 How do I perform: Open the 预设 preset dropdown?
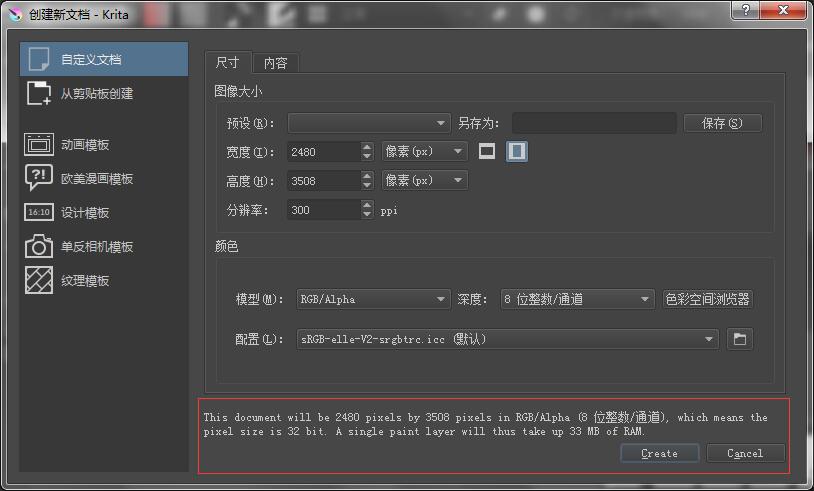[369, 123]
